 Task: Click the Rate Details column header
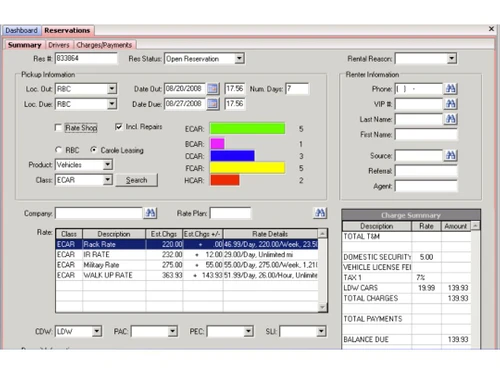coord(270,234)
